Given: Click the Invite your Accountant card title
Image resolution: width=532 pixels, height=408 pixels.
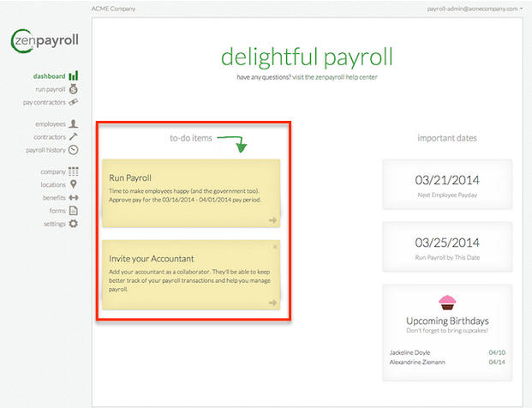Looking at the screenshot, I should pos(152,259).
